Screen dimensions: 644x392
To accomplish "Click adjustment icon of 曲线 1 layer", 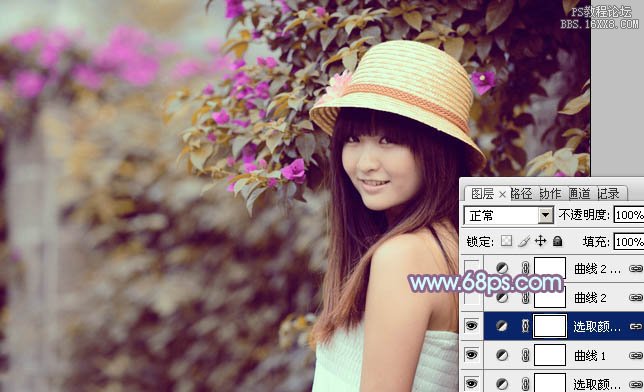I will (x=501, y=355).
